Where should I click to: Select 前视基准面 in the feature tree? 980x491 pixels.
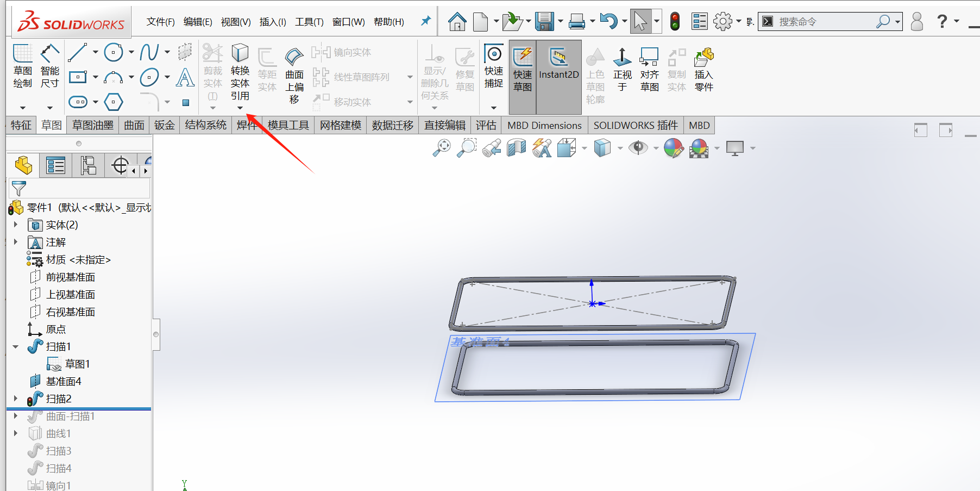(x=70, y=277)
